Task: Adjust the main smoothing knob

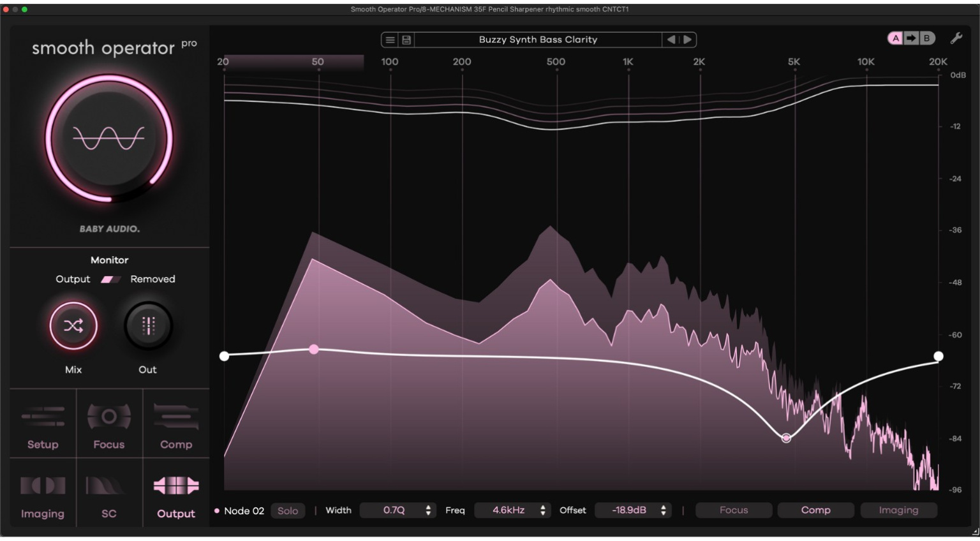Action: [108, 137]
